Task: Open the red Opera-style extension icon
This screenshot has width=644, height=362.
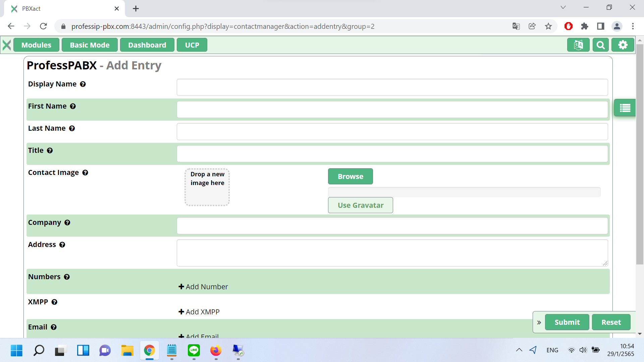Action: point(569,26)
